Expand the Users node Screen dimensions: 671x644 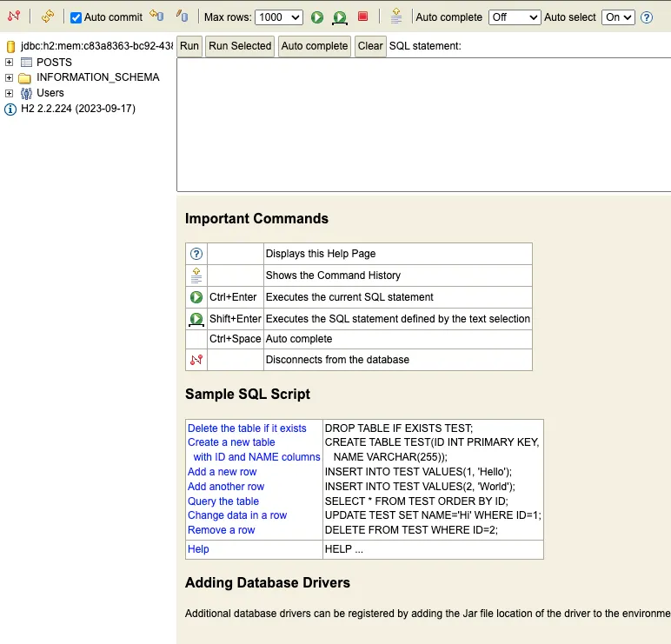9,93
